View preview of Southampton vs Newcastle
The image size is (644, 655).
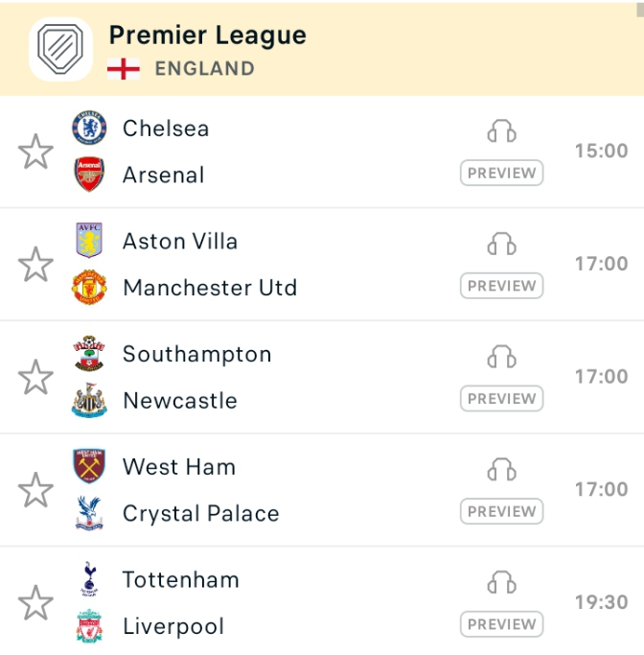pyautogui.click(x=501, y=399)
